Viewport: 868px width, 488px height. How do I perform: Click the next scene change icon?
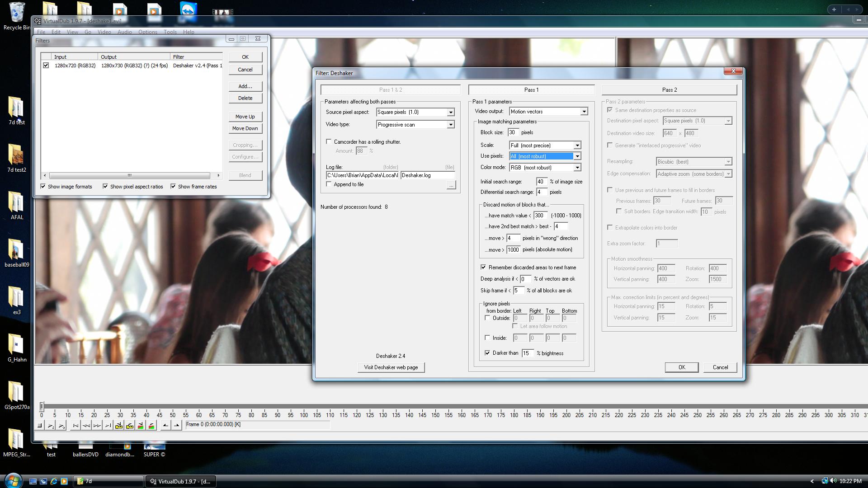point(151,425)
